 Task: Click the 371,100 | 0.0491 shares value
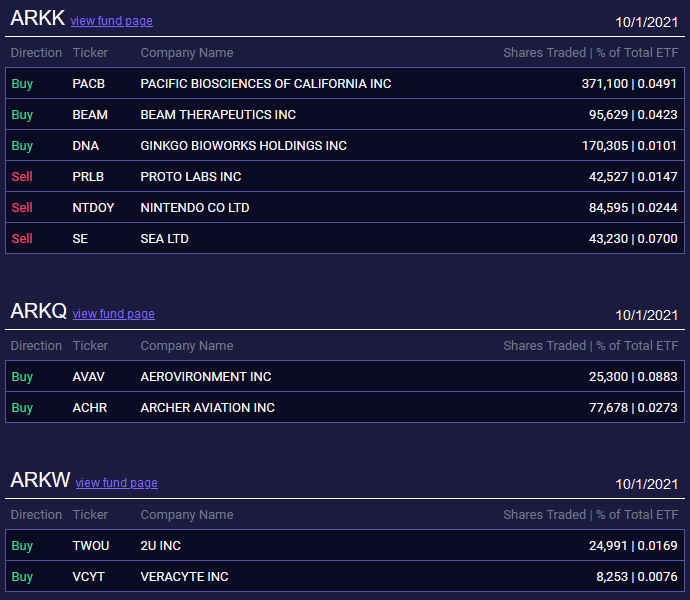tap(630, 84)
